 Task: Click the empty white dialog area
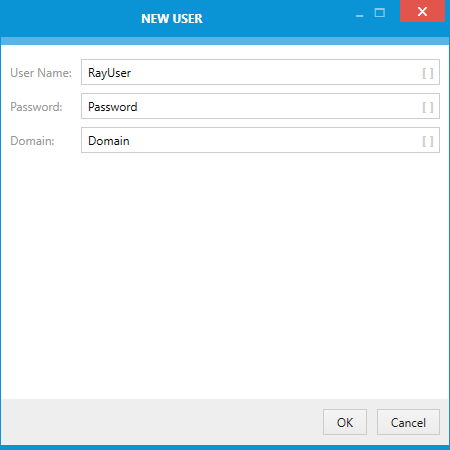pyautogui.click(x=225, y=273)
